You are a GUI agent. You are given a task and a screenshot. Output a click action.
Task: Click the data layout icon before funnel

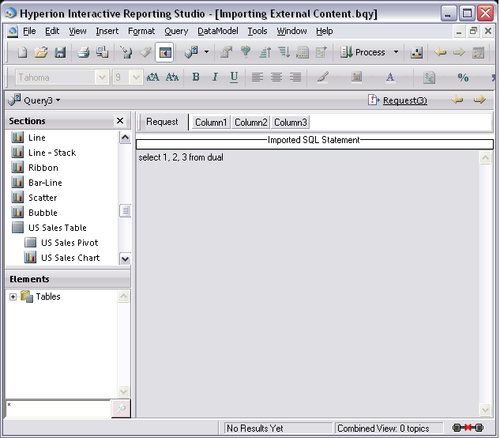tap(226, 52)
